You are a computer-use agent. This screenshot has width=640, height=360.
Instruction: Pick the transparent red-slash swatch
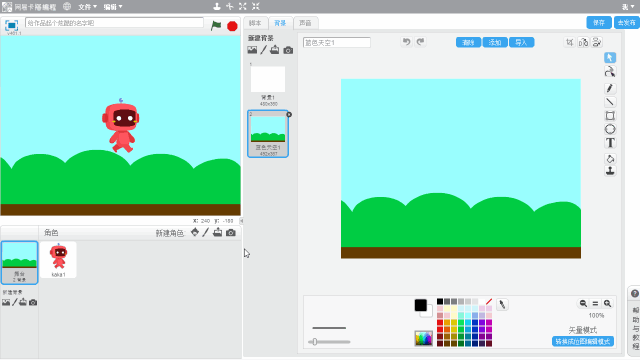click(489, 302)
